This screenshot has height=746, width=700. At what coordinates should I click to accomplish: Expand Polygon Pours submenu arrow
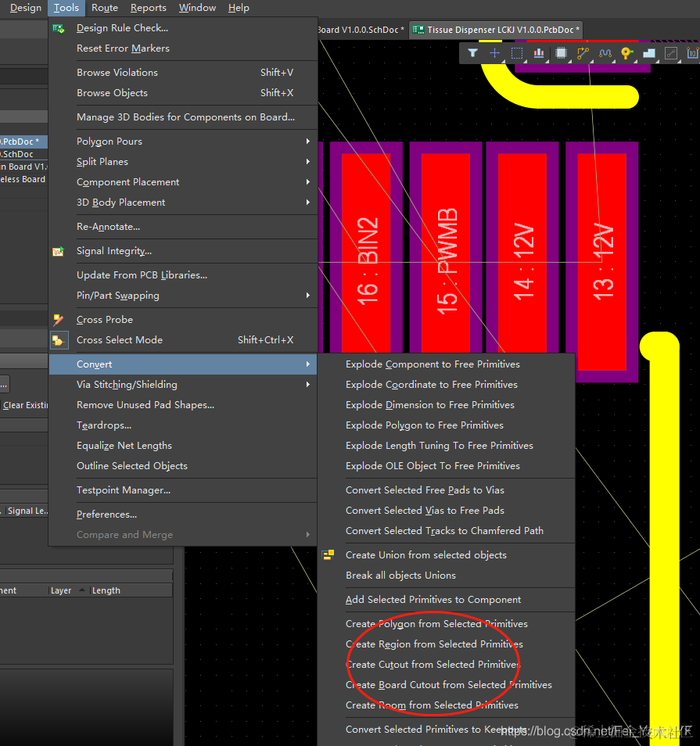click(x=308, y=142)
